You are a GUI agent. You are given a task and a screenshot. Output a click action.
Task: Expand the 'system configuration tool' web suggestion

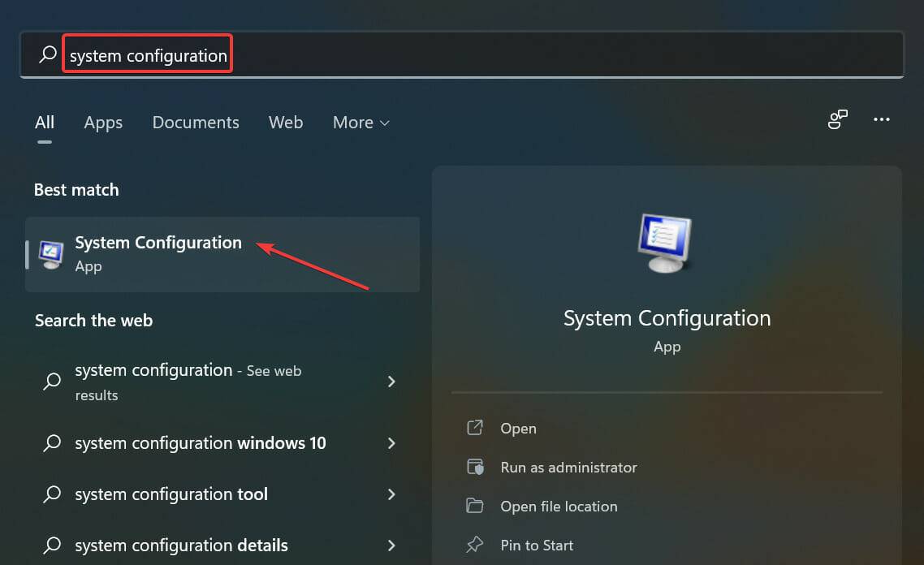click(x=391, y=494)
